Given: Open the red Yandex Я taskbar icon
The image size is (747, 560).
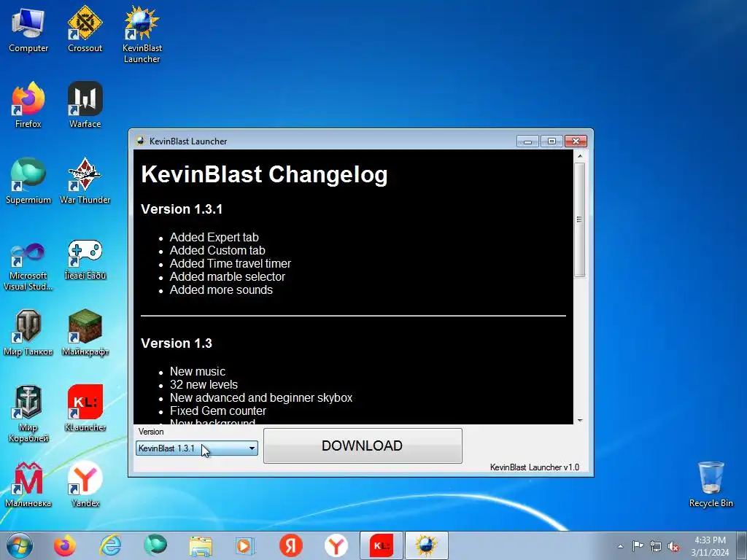Looking at the screenshot, I should click(x=291, y=545).
